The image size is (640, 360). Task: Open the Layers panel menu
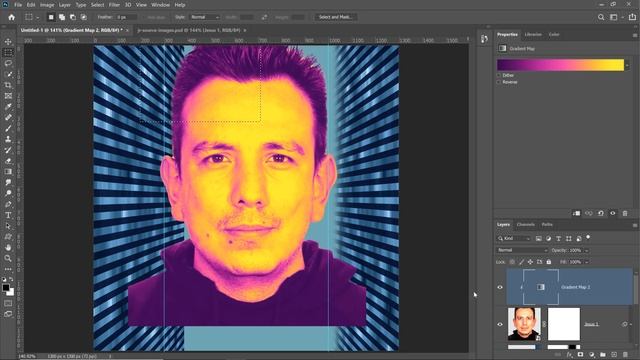click(x=635, y=225)
